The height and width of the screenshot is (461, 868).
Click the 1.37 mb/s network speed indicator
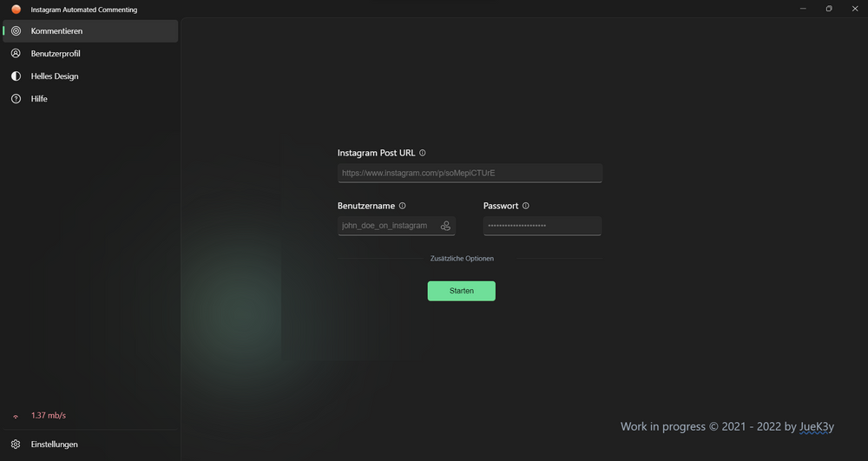click(48, 416)
